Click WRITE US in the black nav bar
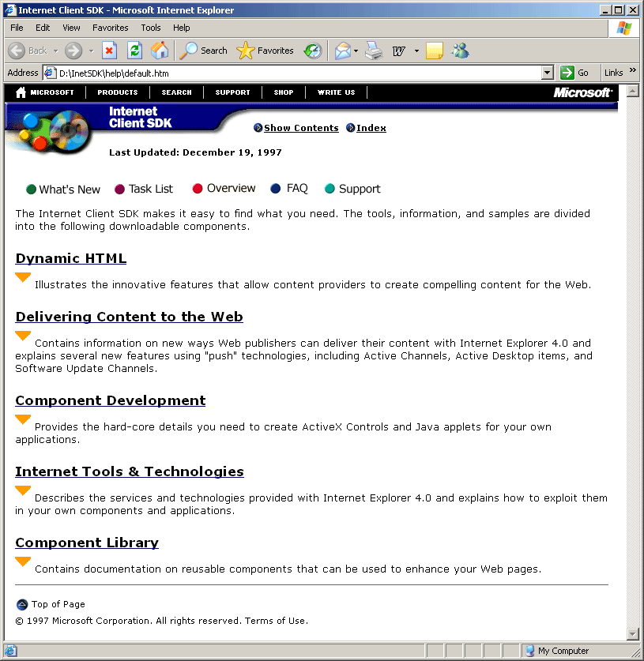The image size is (644, 661). 336,92
